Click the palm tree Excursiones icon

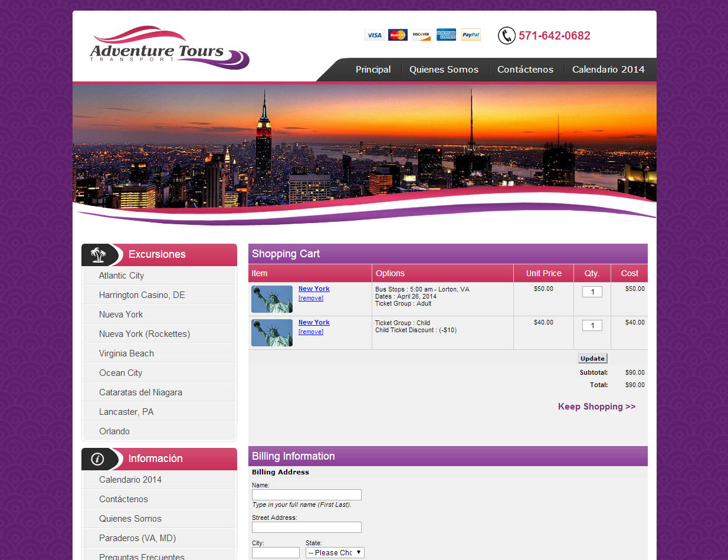click(x=98, y=255)
